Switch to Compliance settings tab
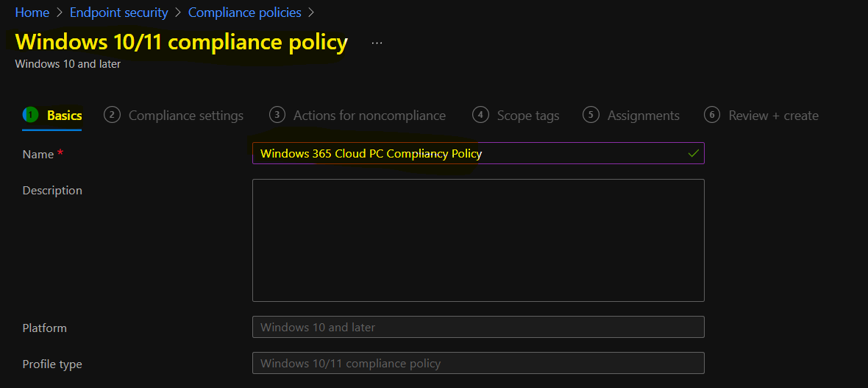This screenshot has height=388, width=868. 186,116
